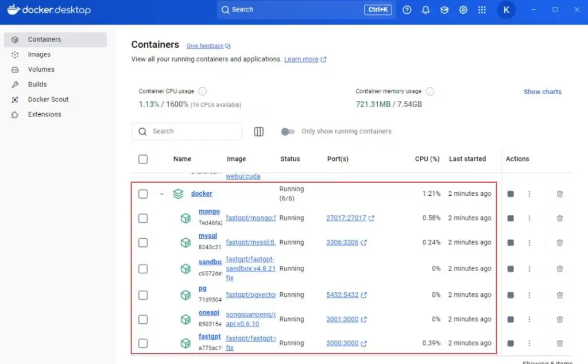This screenshot has width=588, height=364.
Task: Tick the checkbox for the fastgpt container
Action: coord(142,343)
